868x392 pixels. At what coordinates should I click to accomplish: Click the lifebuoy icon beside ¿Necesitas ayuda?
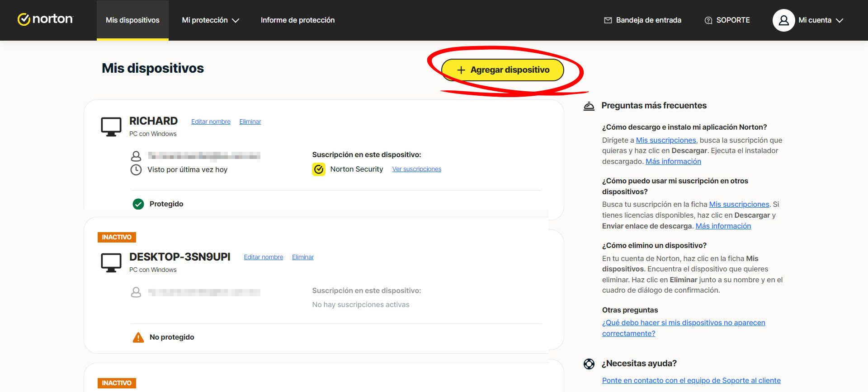click(589, 364)
